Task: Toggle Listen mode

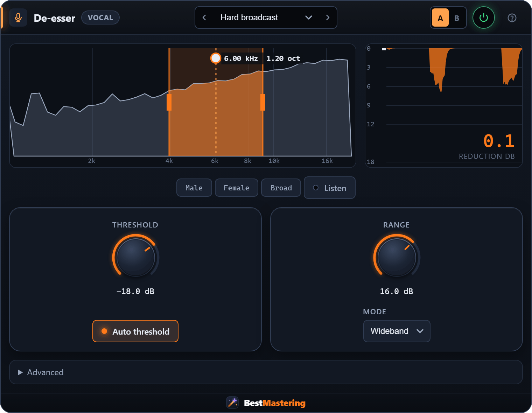Action: (x=330, y=188)
